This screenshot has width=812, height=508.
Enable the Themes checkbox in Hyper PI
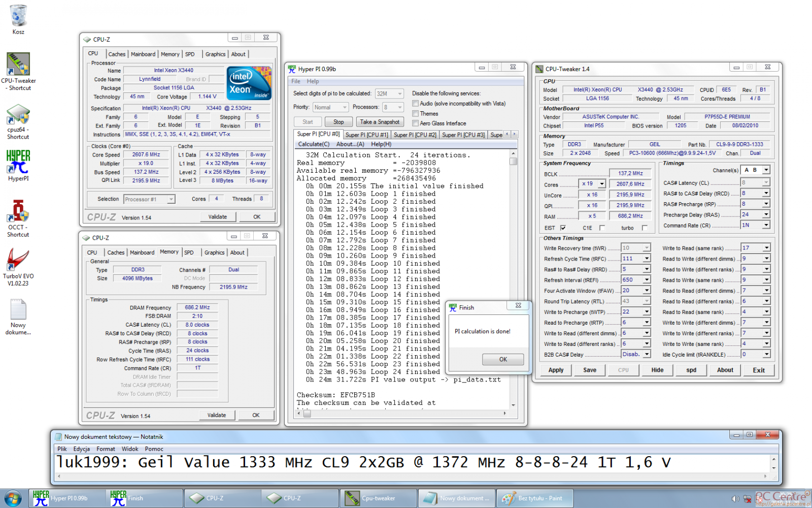[x=415, y=114]
